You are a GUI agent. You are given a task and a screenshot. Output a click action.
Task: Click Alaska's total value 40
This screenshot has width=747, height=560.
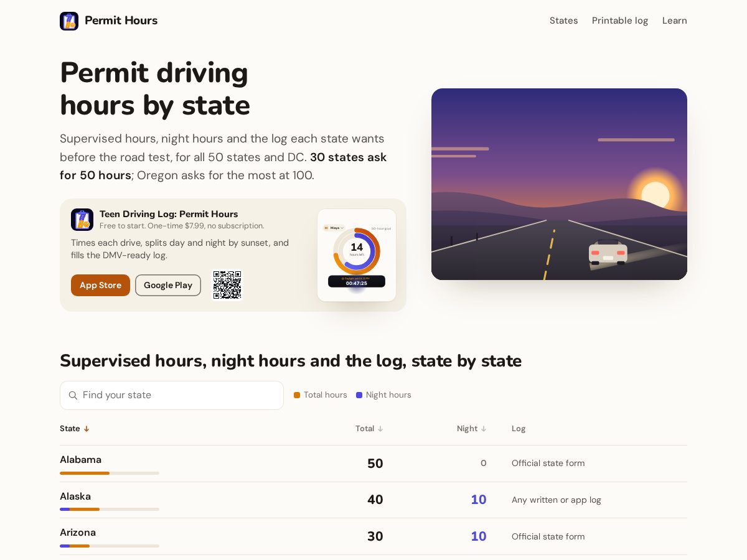point(375,500)
